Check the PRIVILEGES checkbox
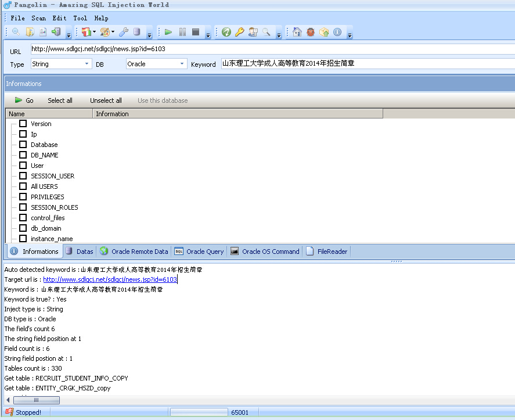 coord(23,196)
